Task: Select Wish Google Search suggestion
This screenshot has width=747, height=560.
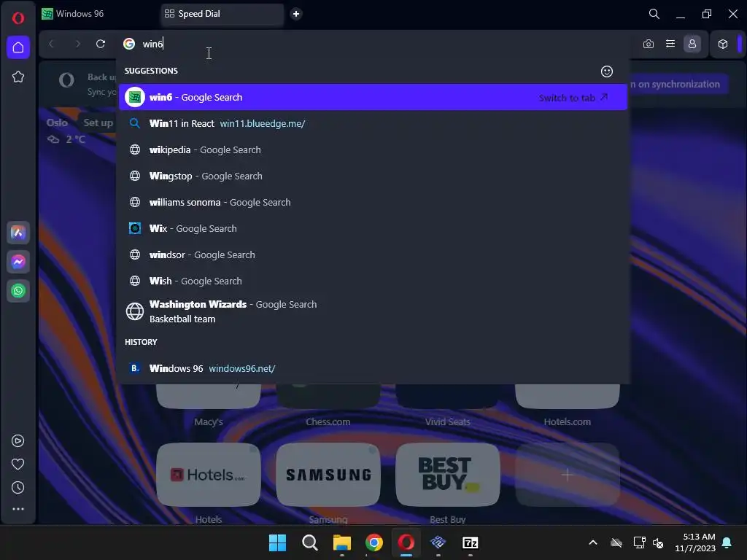Action: tap(373, 281)
